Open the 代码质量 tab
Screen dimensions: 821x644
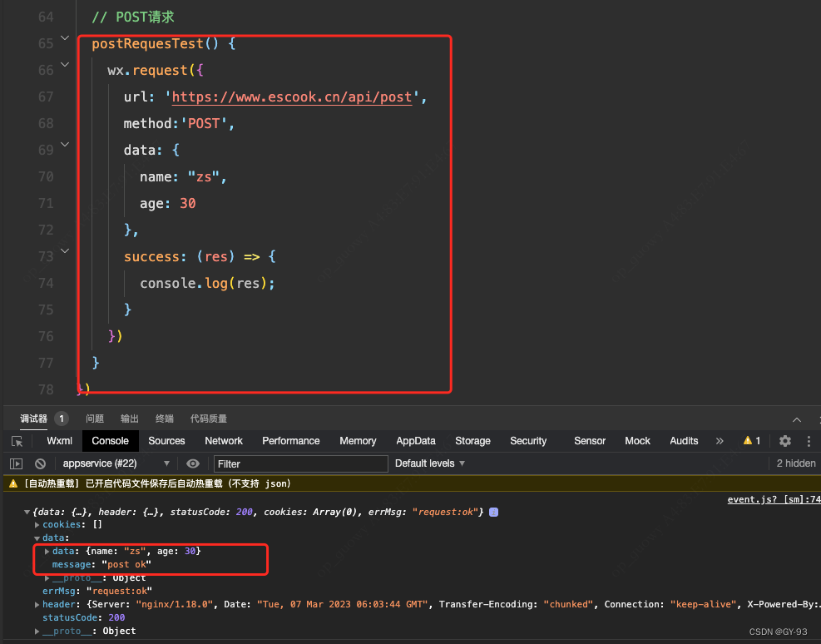[209, 419]
